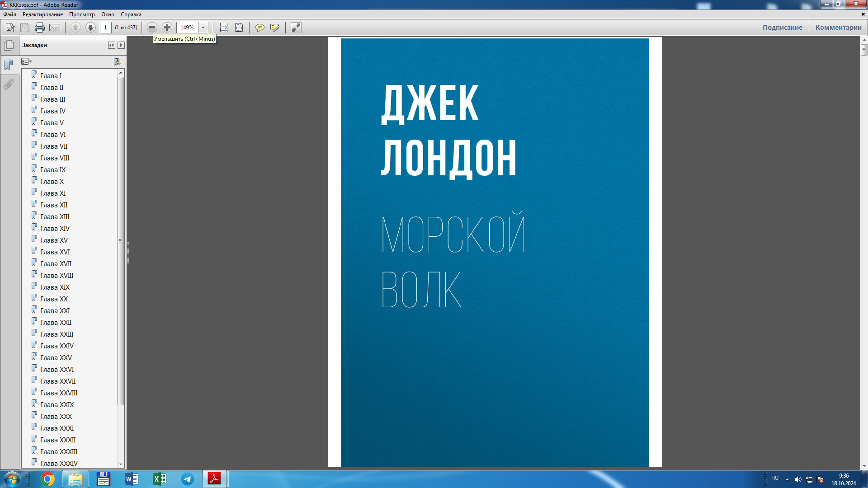The height and width of the screenshot is (488, 868).
Task: Zoom in using the plus icon
Action: 167,28
